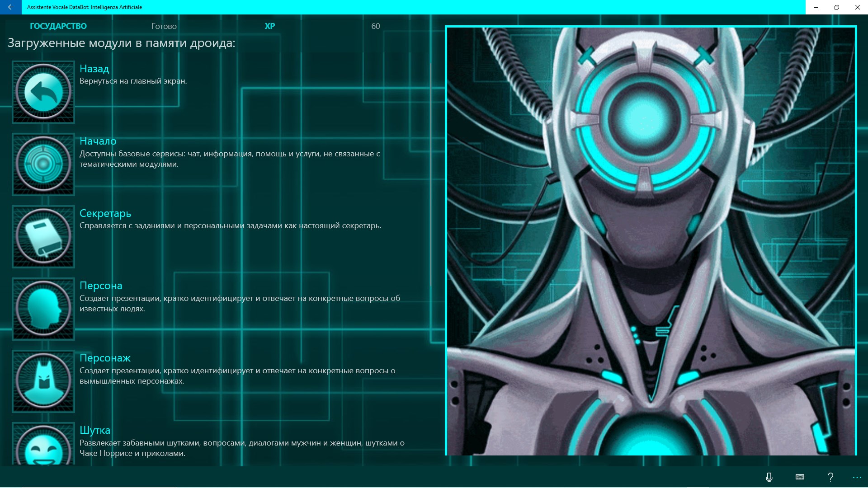This screenshot has height=488, width=868.
Task: Click text 'Вернуться на главный экран.'
Action: [133, 81]
